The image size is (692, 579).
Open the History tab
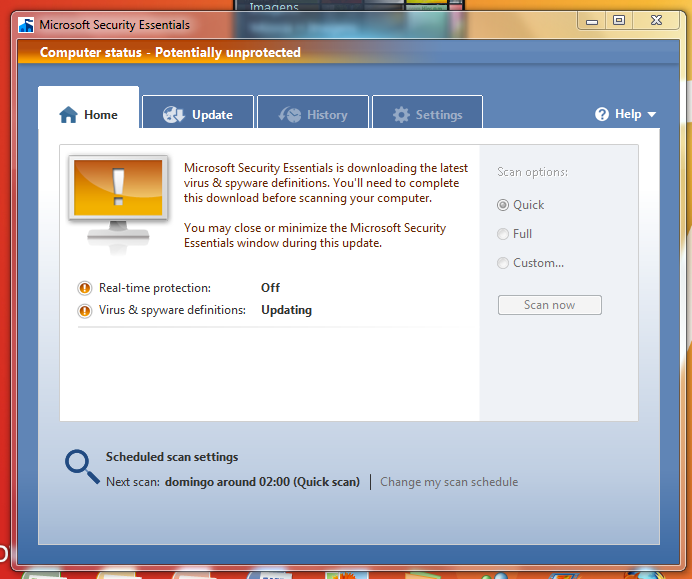(313, 112)
